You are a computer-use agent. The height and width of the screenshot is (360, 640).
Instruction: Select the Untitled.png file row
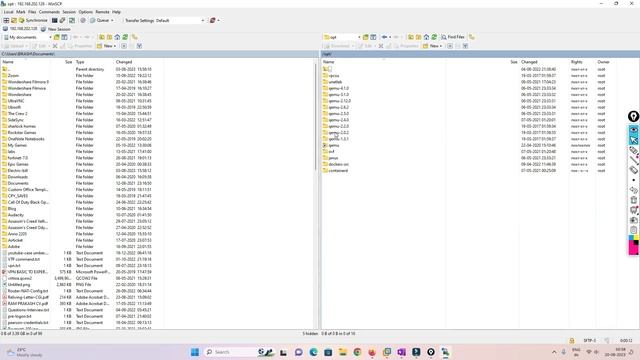coord(19,284)
